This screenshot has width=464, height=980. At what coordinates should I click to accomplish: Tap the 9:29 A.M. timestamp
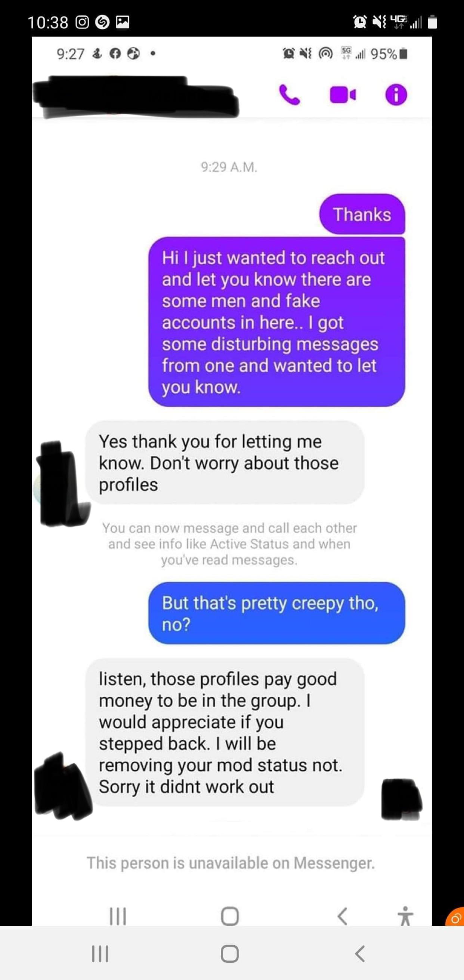point(229,167)
